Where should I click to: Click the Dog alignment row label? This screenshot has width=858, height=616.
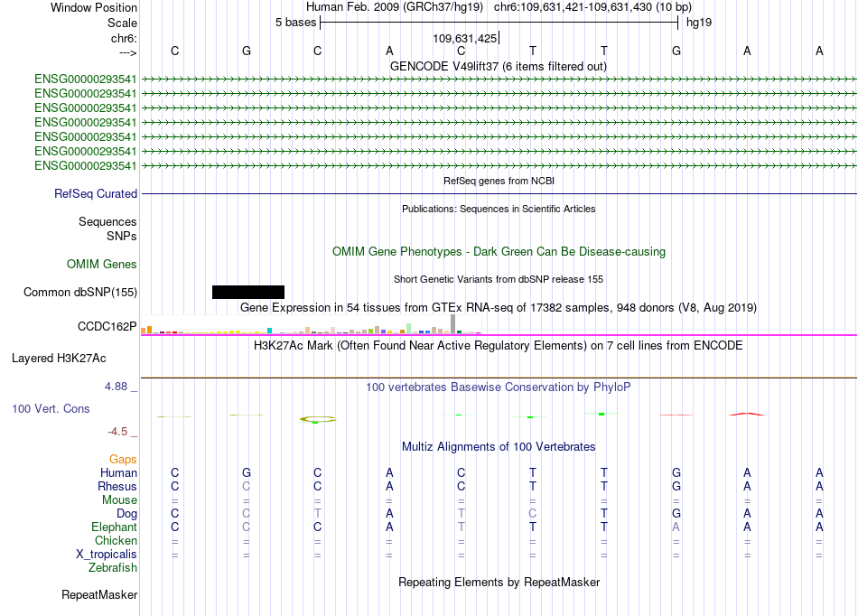(126, 514)
